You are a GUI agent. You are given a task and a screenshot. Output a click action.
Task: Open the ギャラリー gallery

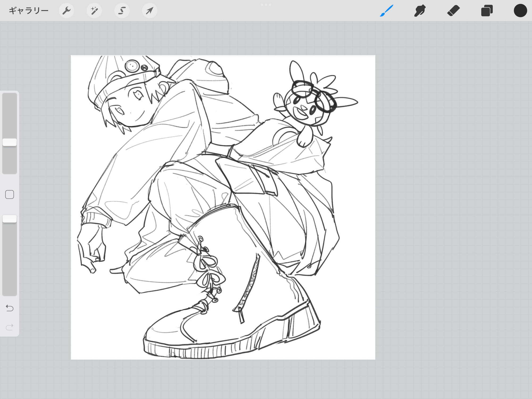point(29,11)
